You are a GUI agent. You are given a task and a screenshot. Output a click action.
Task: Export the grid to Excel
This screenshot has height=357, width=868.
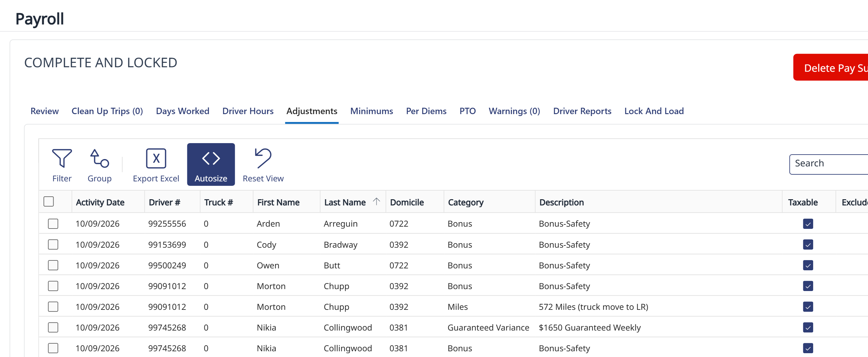tap(156, 165)
